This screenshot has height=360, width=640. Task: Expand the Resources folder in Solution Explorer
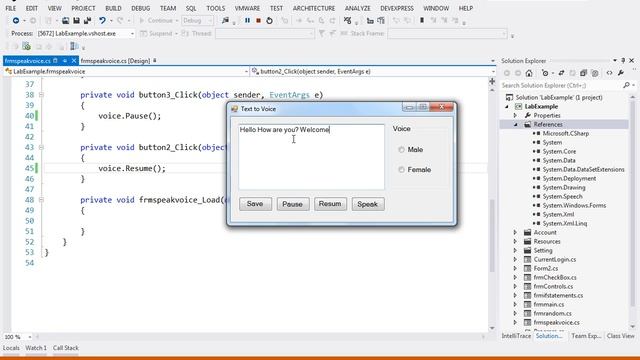coord(515,241)
